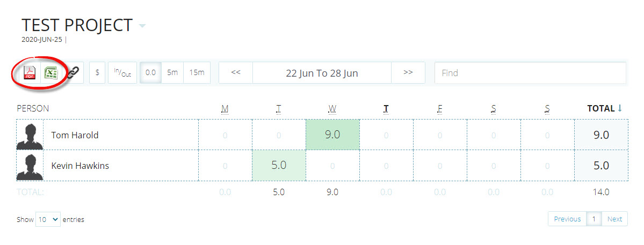
Task: Open the Show entries count dropdown
Action: pyautogui.click(x=48, y=219)
